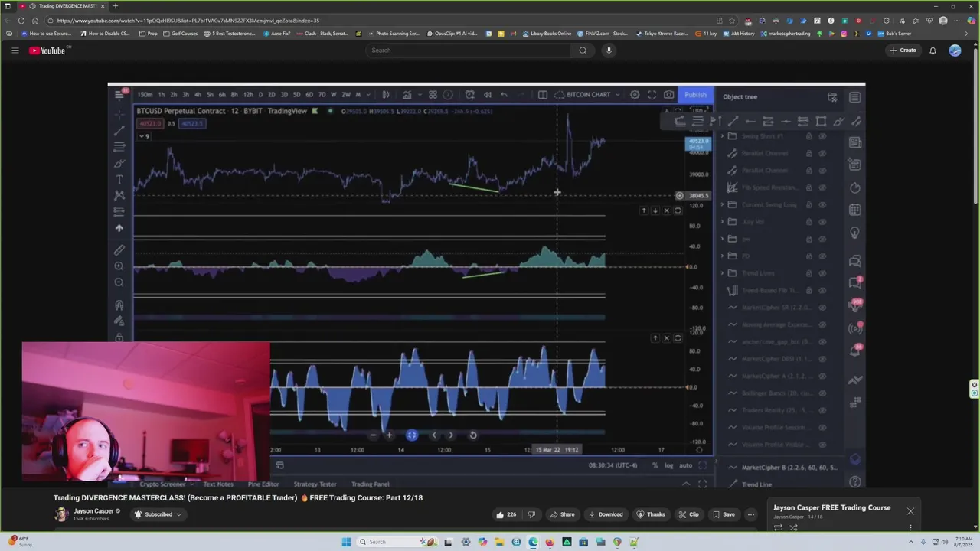Submit with the YouTube search magnifier button
The width and height of the screenshot is (980, 551).
[x=583, y=51]
